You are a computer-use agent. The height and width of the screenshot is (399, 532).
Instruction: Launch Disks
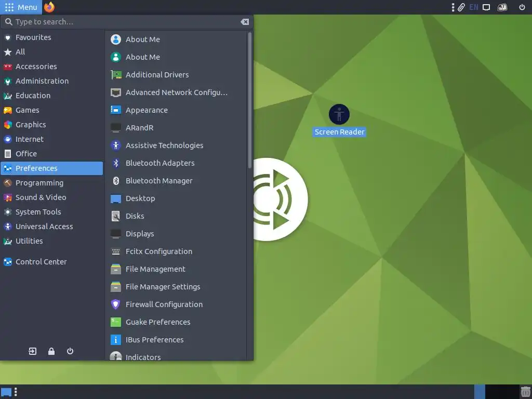pyautogui.click(x=177, y=216)
